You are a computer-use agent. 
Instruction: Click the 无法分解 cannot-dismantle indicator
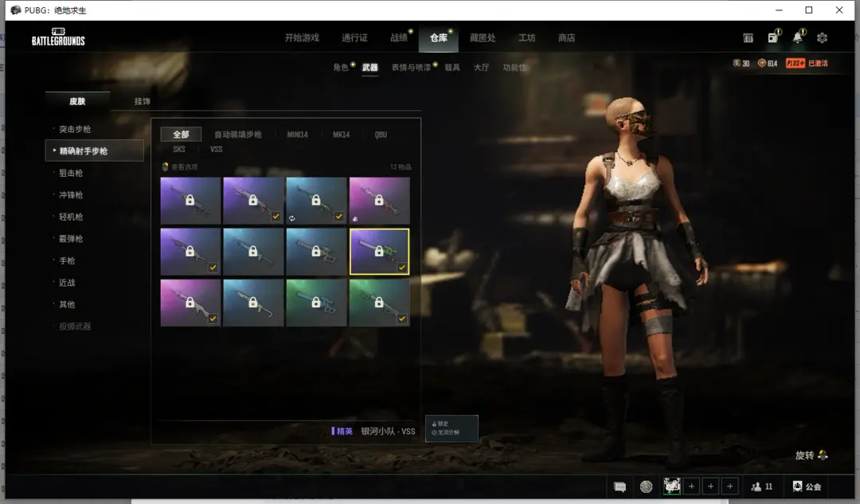click(445, 432)
